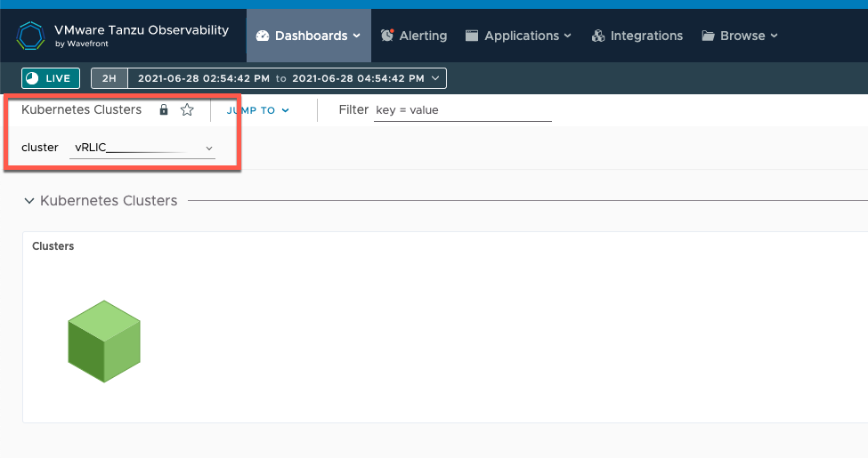868x458 pixels.
Task: Open the cluster vRLIC dropdown
Action: click(142, 148)
